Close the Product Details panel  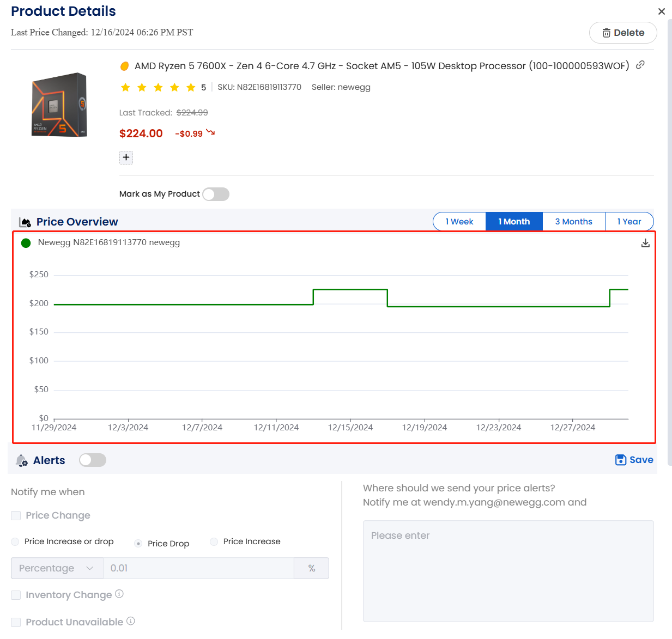661,11
